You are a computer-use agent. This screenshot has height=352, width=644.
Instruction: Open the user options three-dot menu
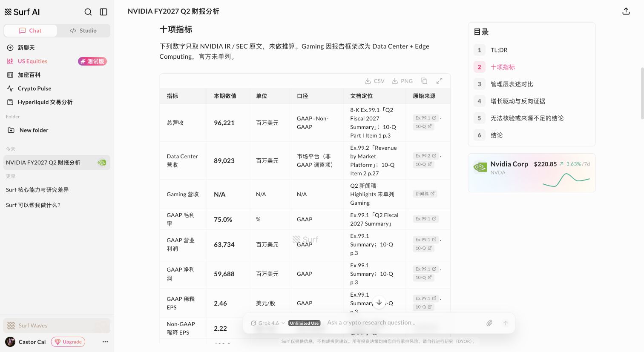tap(105, 342)
